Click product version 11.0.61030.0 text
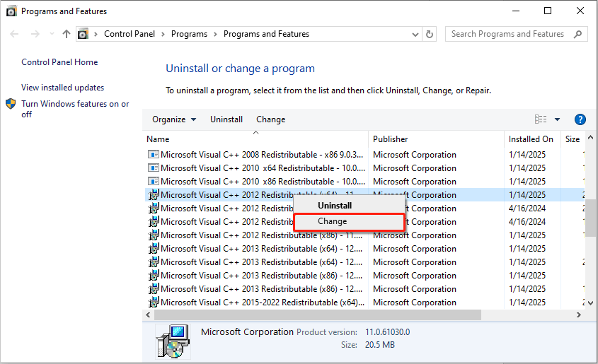The image size is (598, 364). tap(388, 332)
